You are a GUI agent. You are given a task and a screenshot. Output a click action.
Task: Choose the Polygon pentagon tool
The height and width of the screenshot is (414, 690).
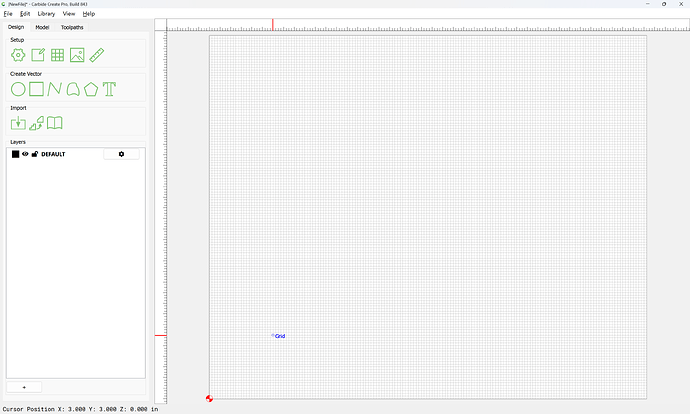click(x=91, y=89)
